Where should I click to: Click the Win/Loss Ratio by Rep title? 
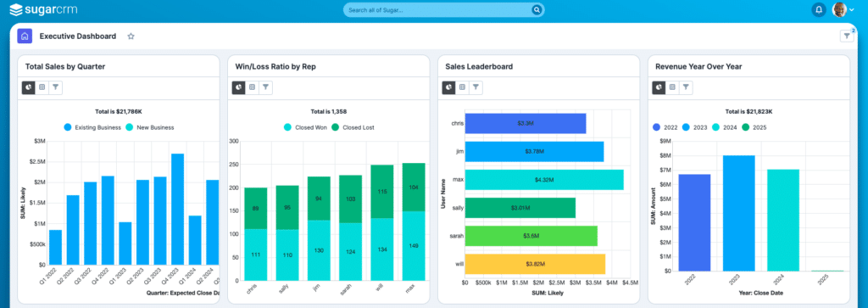pos(275,66)
